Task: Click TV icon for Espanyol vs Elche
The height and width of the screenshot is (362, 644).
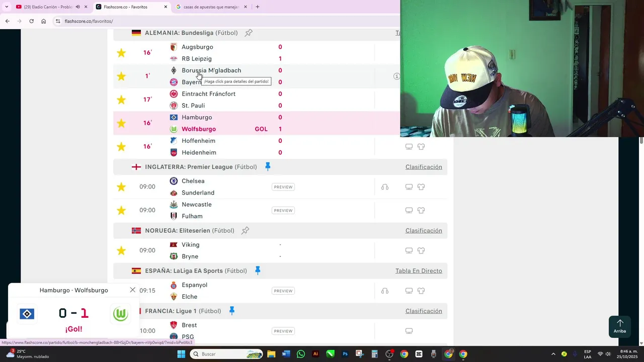Action: pyautogui.click(x=409, y=291)
